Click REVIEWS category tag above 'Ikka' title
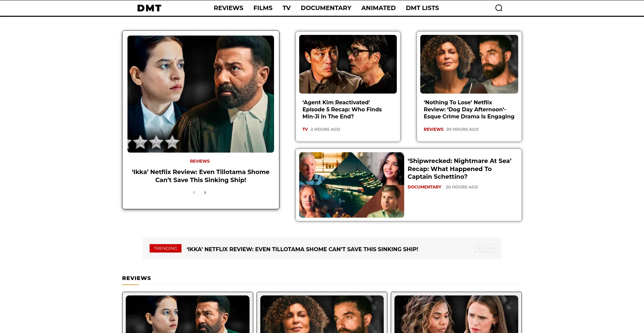The width and height of the screenshot is (644, 333). coord(200,161)
